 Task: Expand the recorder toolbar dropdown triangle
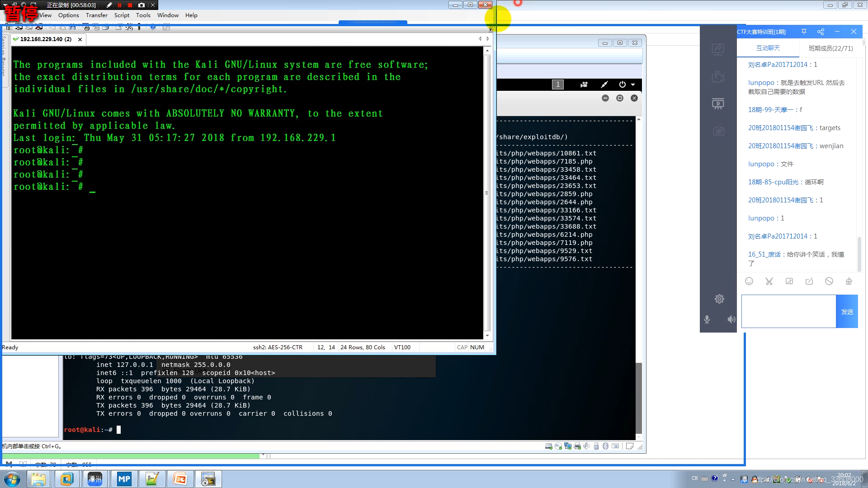tap(5, 5)
